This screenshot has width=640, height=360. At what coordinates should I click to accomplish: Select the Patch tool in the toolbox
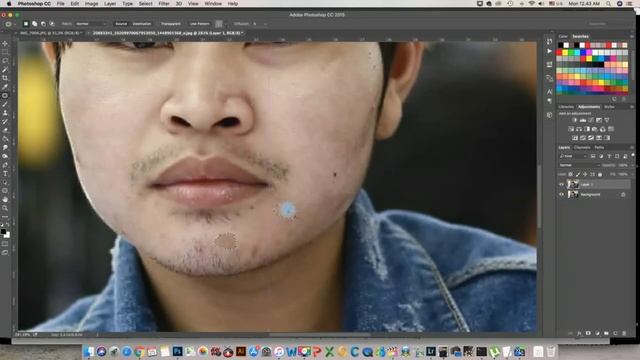[x=5, y=96]
